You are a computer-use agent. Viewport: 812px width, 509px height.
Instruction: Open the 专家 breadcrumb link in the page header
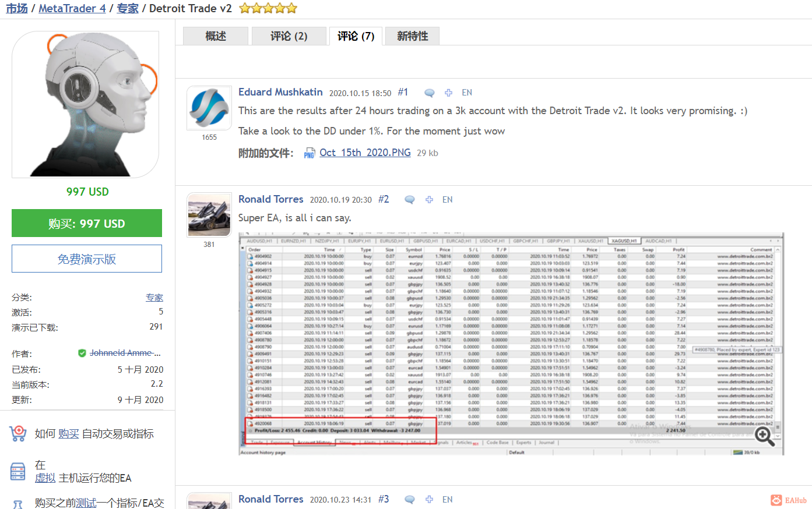click(x=128, y=9)
